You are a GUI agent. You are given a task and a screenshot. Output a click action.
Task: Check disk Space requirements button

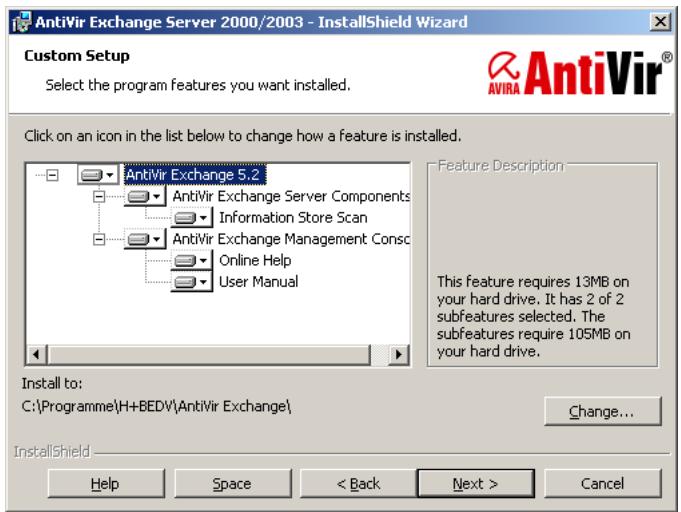[x=232, y=483]
